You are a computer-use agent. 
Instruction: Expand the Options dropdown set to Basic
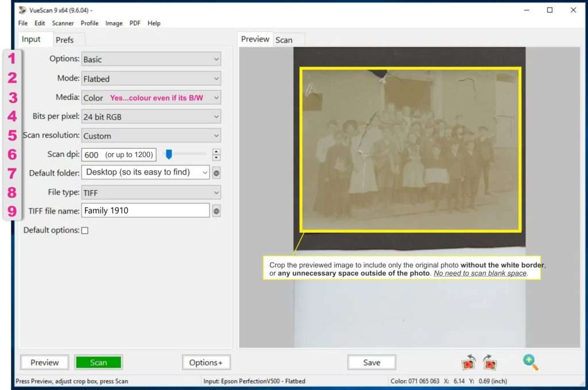[151, 59]
